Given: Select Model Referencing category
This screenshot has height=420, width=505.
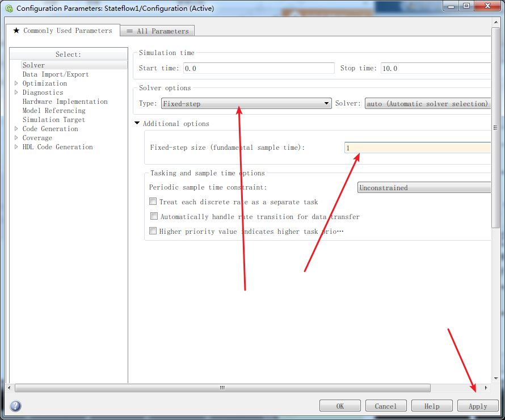Looking at the screenshot, I should [x=54, y=111].
